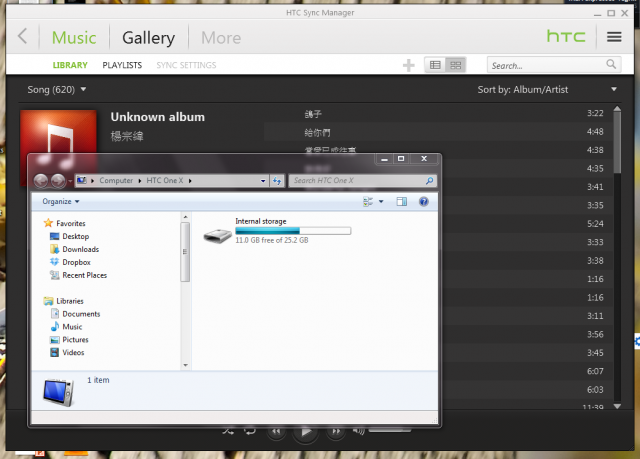Toggle repeat playback
Image resolution: width=640 pixels, height=459 pixels.
pyautogui.click(x=250, y=430)
